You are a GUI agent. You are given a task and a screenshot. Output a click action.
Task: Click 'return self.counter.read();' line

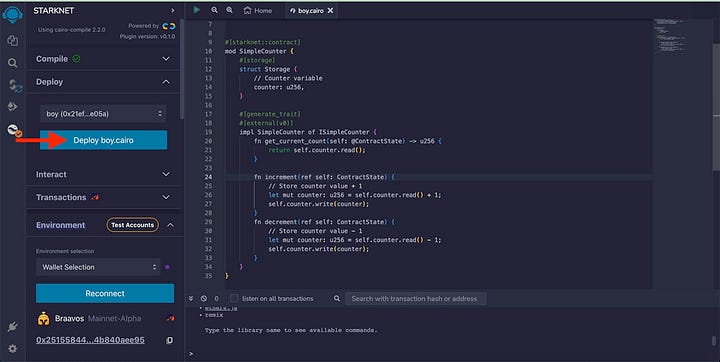tap(317, 150)
